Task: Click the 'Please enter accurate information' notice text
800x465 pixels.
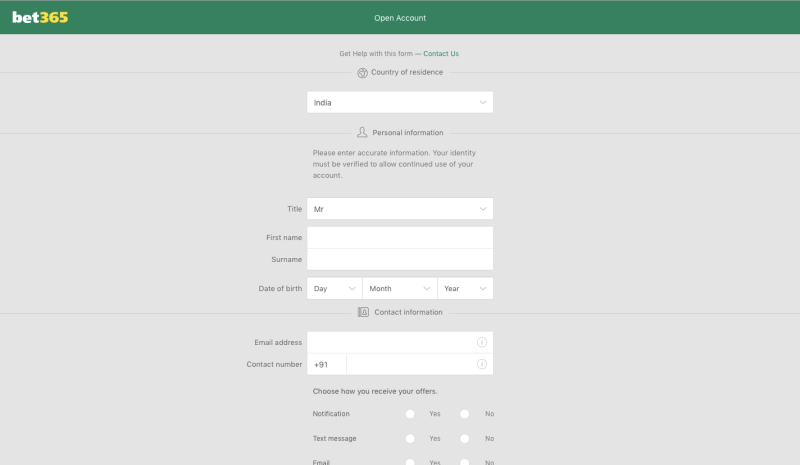Action: 394,164
